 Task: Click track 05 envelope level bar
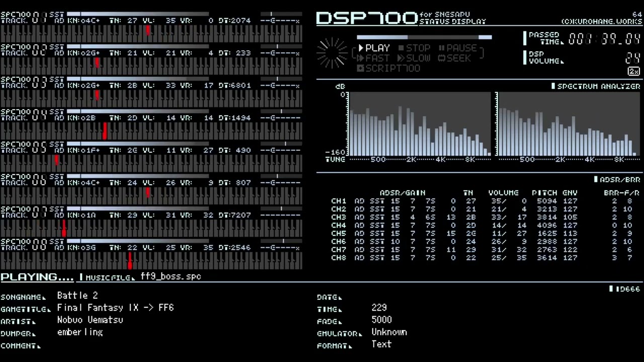(x=137, y=143)
